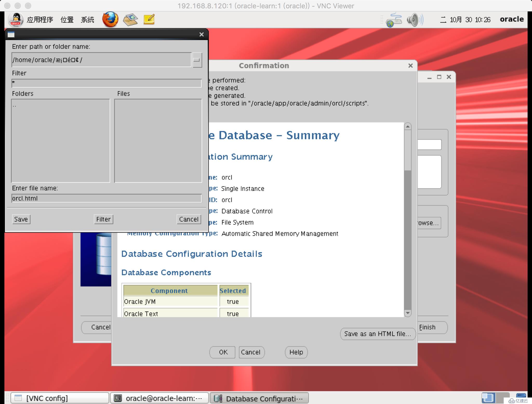The height and width of the screenshot is (404, 532).
Task: Switch to Database Configuration taskbar item
Action: (259, 398)
